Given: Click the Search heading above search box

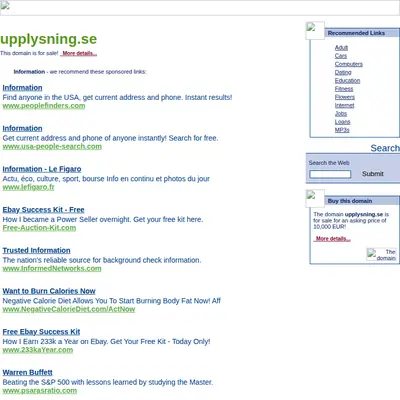Looking at the screenshot, I should pyautogui.click(x=385, y=148).
